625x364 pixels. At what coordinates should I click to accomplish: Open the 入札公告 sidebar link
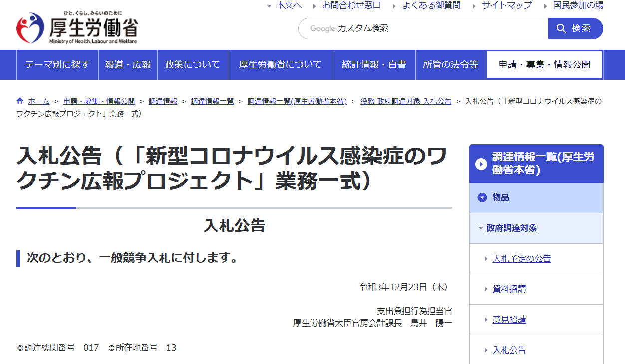[509, 350]
